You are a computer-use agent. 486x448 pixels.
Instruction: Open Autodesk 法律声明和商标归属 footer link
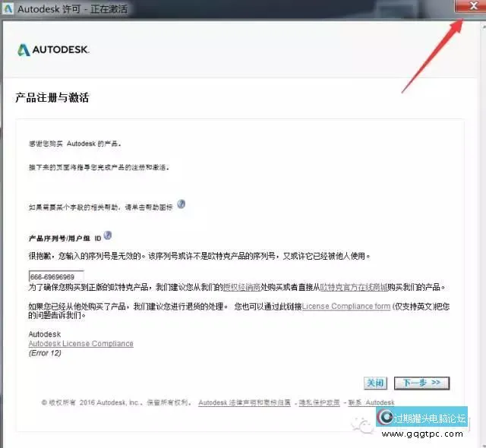point(245,402)
